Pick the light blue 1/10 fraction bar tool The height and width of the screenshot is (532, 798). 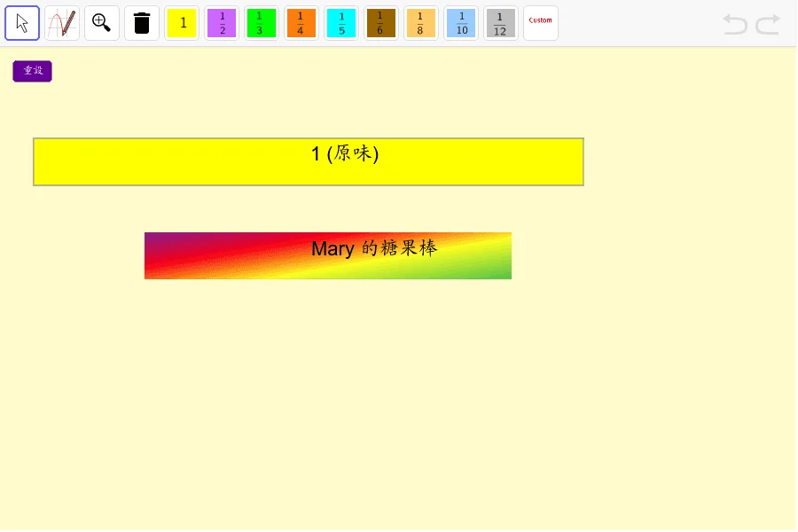(461, 23)
